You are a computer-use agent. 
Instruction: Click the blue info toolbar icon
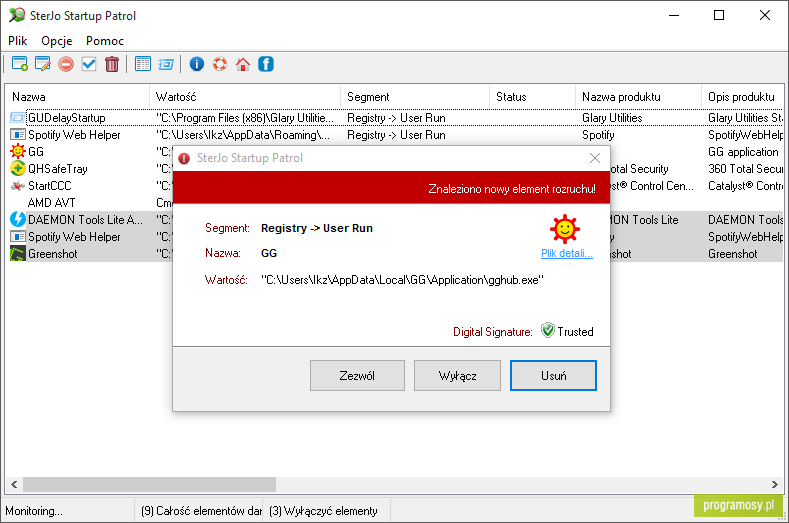[x=197, y=64]
